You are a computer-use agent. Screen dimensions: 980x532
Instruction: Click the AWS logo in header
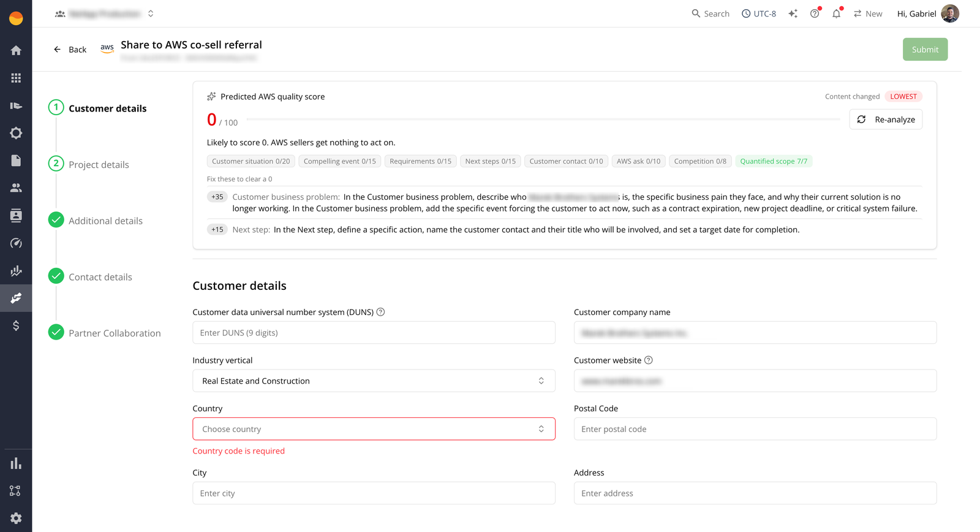click(x=107, y=48)
